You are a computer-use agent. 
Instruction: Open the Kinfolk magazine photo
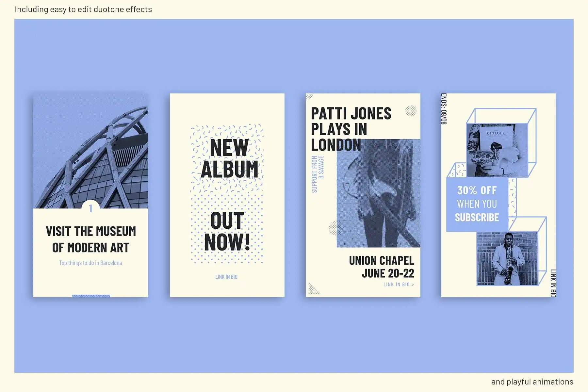(497, 150)
